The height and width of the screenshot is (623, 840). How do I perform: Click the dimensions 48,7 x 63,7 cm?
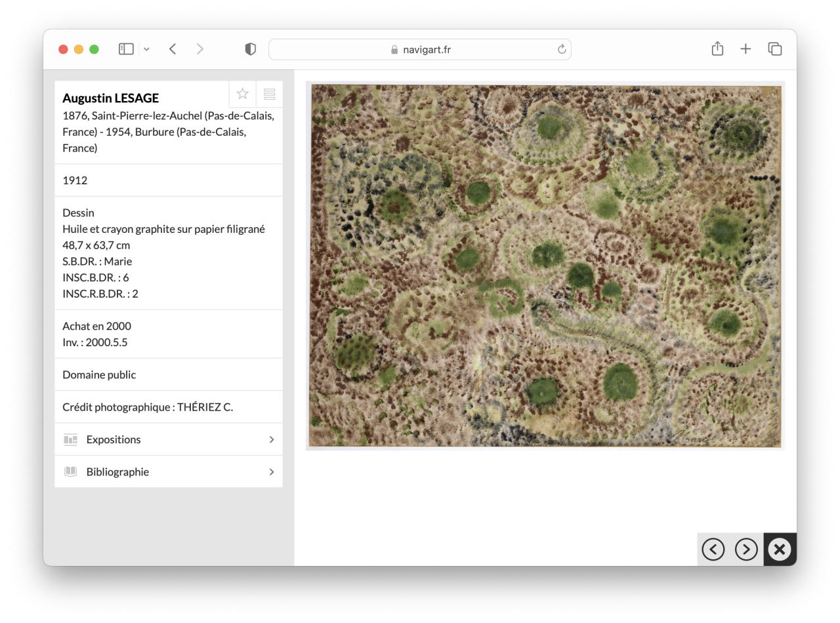[x=96, y=245]
